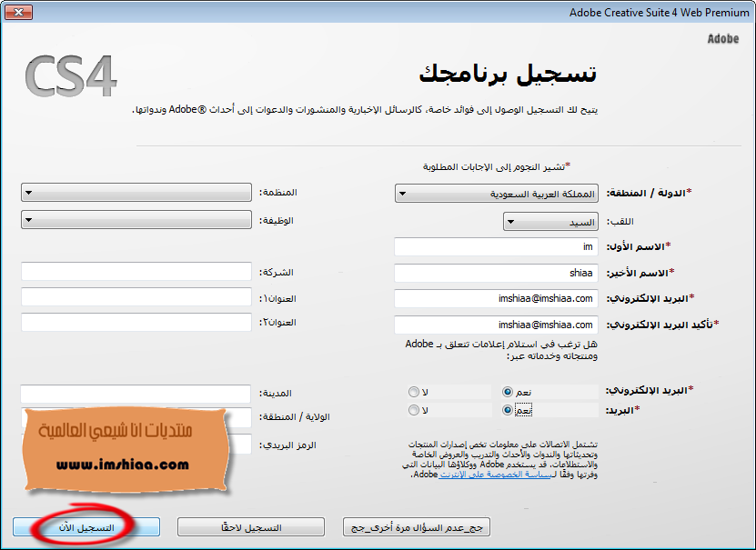Screen dimensions: 756x550
Task: Focus the confirm email (تأكيد البريد الإلكتروني) field
Action: point(496,325)
